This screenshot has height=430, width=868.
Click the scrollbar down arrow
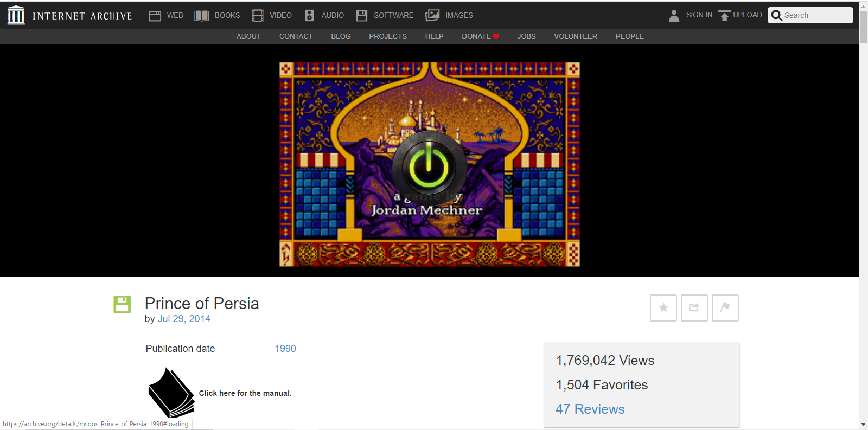863,425
